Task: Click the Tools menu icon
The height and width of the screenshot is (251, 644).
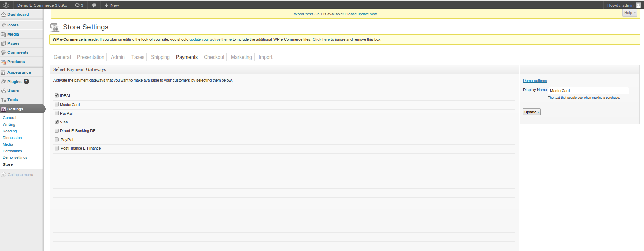Action: (x=4, y=100)
